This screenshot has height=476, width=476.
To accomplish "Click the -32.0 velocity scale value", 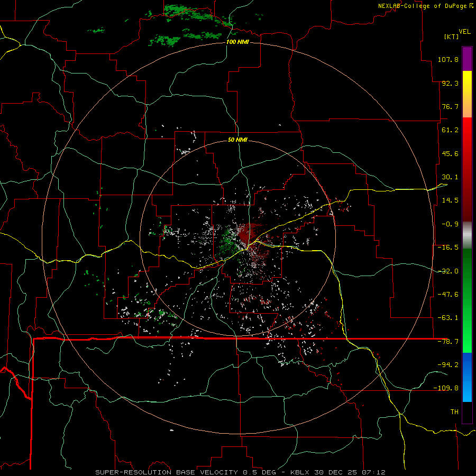I will point(448,271).
